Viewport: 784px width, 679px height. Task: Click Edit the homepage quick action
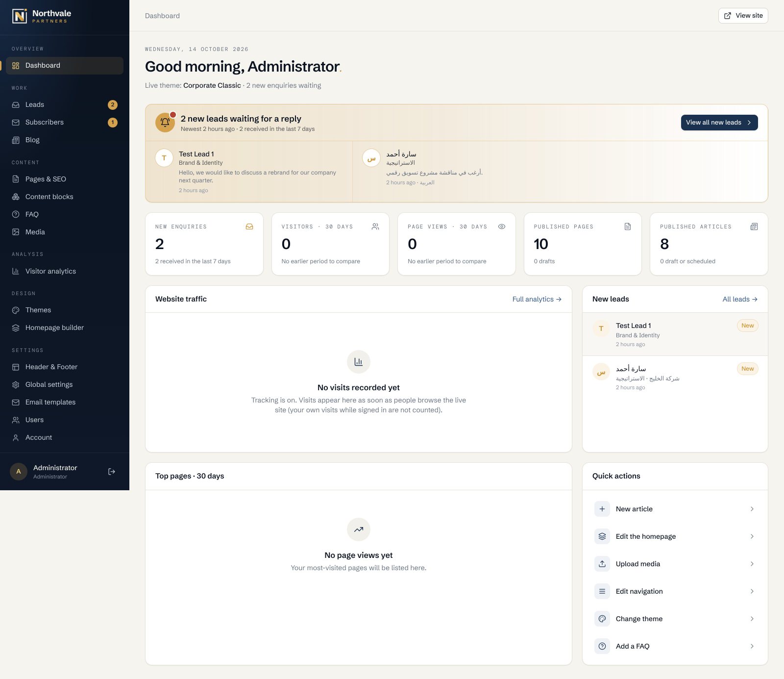click(x=675, y=536)
